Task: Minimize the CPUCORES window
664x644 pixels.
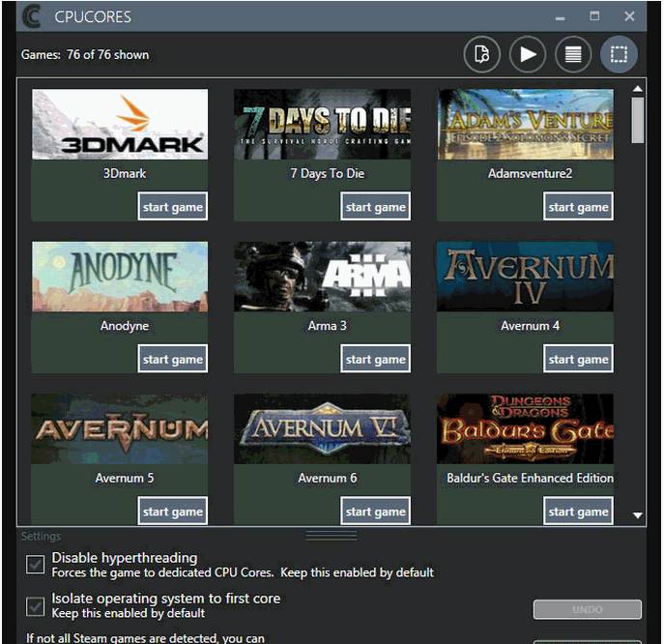Action: coord(560,17)
